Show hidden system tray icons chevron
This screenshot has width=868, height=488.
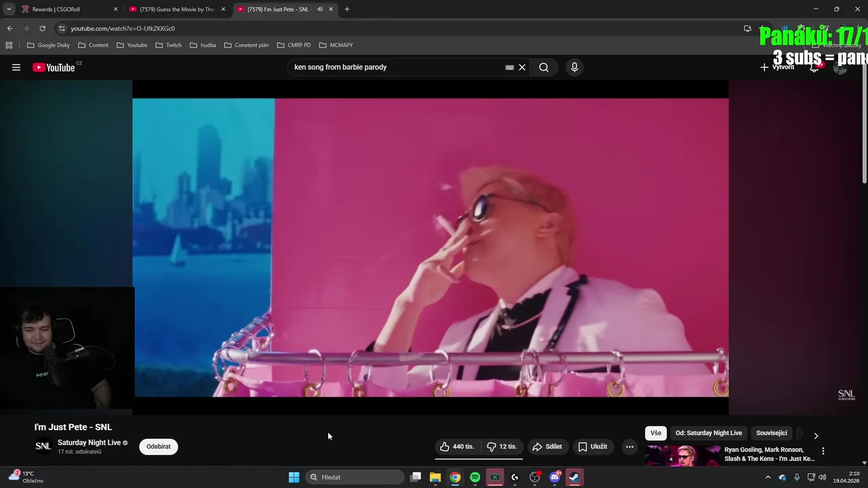(x=768, y=477)
